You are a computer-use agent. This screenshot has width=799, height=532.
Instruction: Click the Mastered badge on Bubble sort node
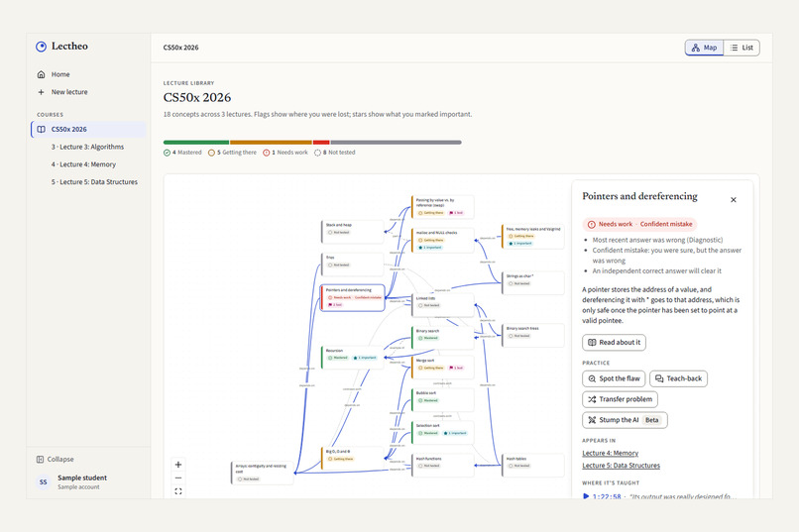428,400
